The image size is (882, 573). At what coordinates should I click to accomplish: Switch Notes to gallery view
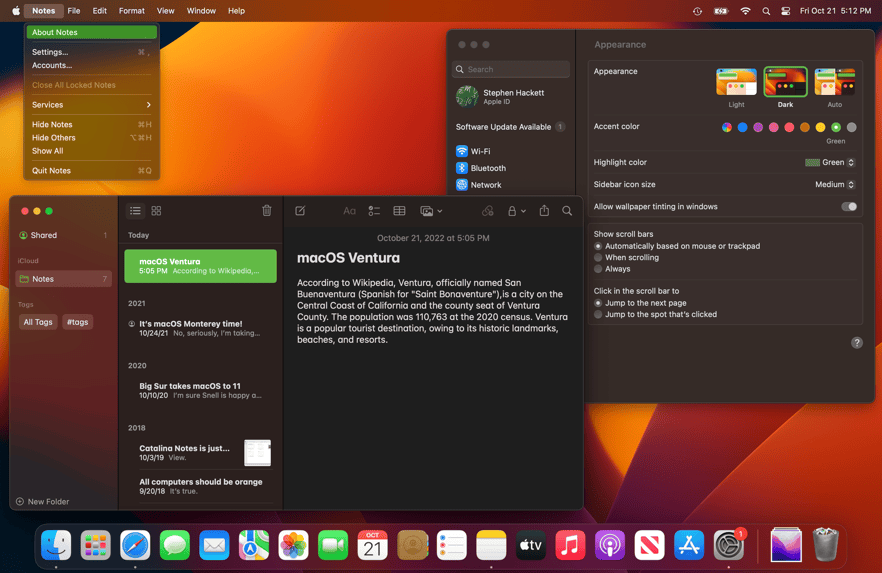[156, 211]
